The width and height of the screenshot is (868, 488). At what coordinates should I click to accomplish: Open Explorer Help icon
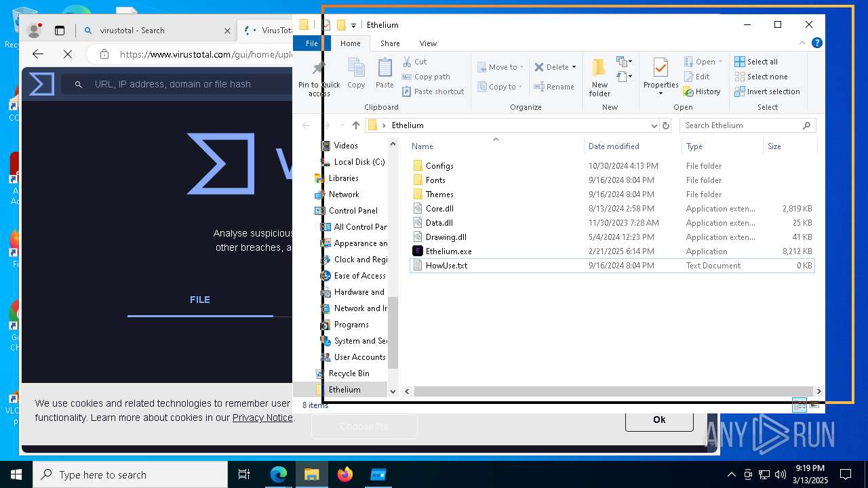click(x=817, y=43)
